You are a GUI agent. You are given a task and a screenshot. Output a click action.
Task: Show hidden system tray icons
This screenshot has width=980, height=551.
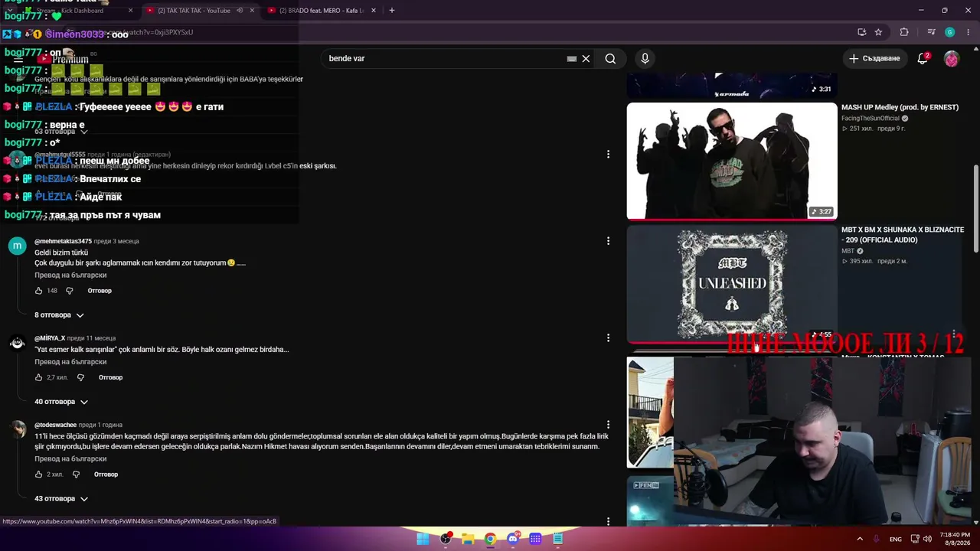click(x=859, y=539)
